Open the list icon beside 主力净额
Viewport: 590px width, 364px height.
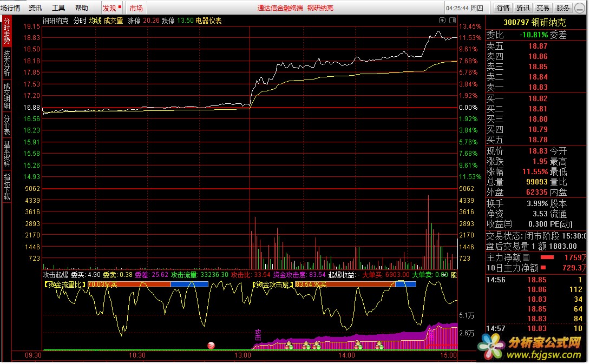pos(527,257)
